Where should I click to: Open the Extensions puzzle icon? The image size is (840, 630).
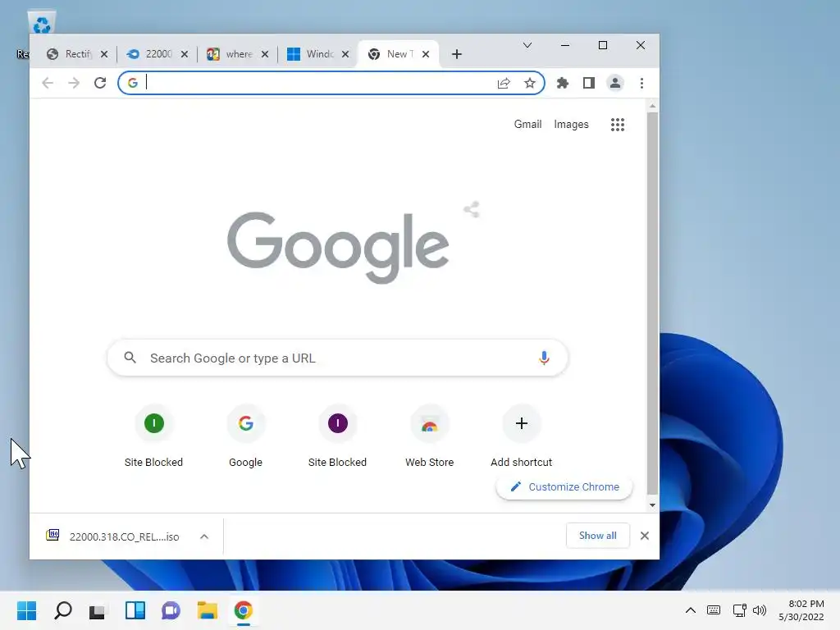pyautogui.click(x=563, y=83)
